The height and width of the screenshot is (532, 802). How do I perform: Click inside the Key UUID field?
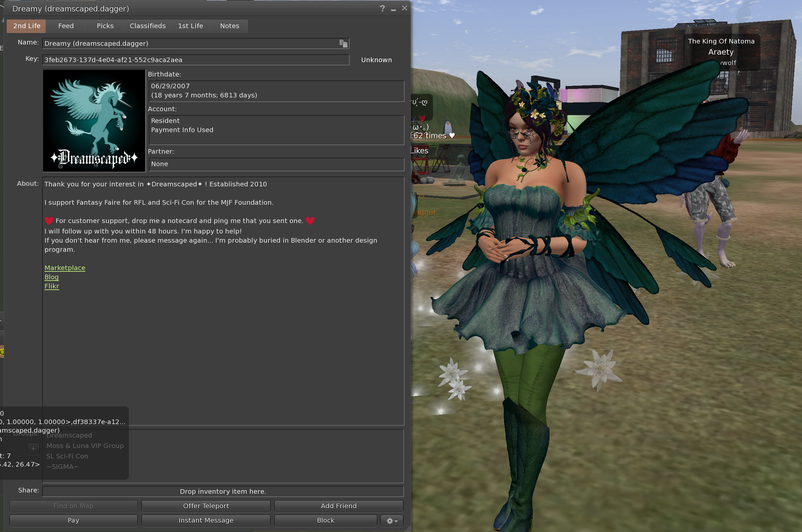pos(196,60)
